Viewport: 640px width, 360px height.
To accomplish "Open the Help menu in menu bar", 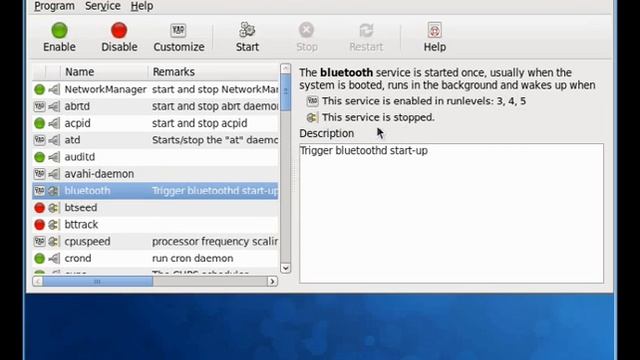I will click(x=142, y=6).
